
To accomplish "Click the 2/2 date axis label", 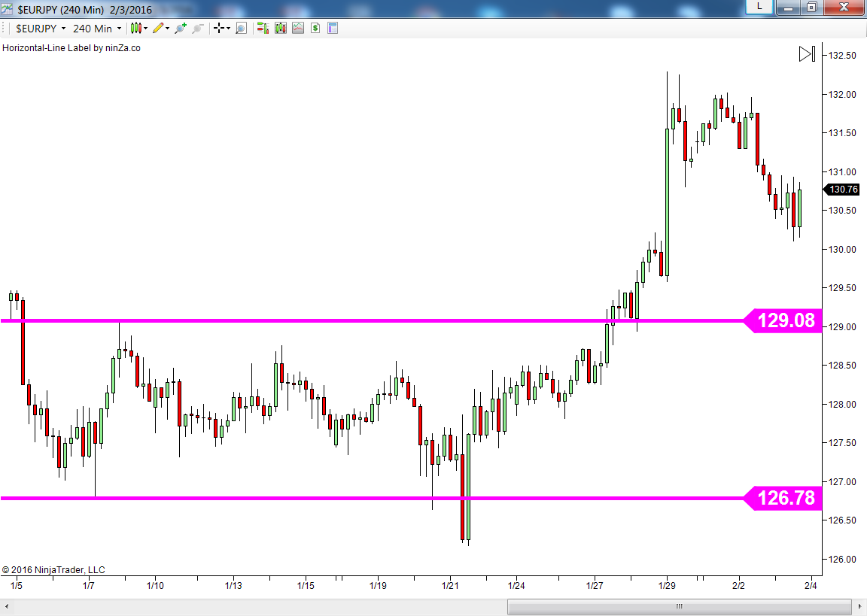I will (739, 586).
